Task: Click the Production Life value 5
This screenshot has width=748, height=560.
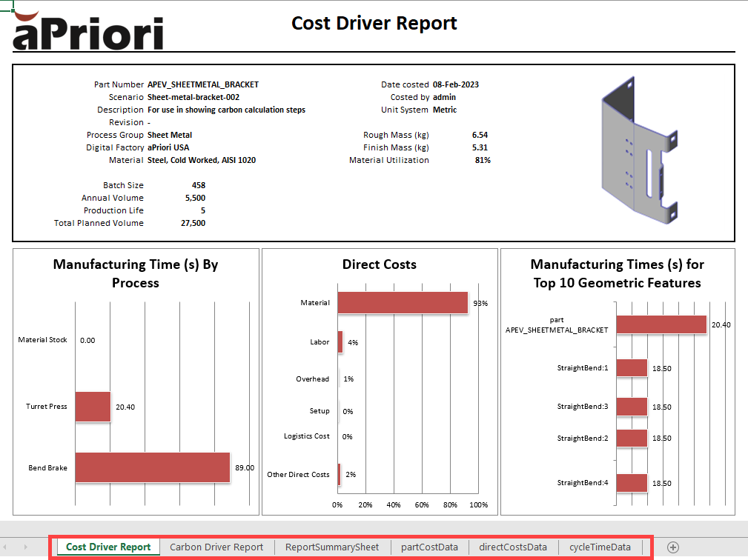Action: [x=202, y=210]
